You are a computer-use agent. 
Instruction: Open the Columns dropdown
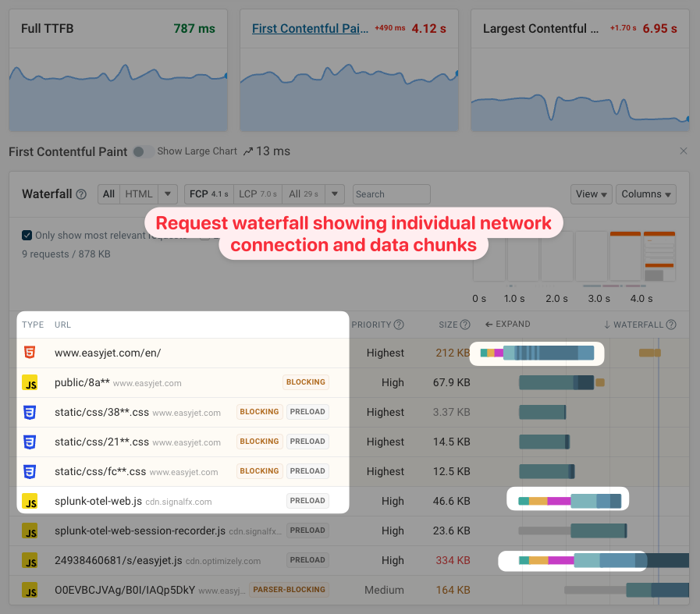(x=645, y=193)
